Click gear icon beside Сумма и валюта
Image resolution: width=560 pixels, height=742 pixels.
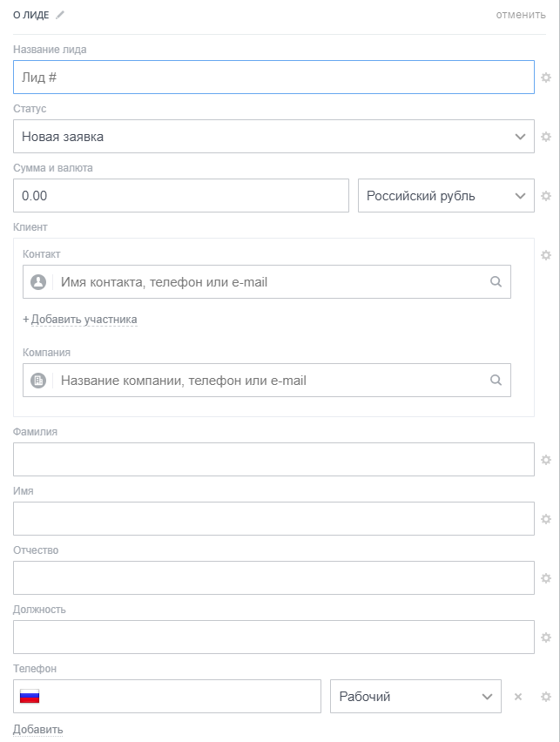point(546,196)
